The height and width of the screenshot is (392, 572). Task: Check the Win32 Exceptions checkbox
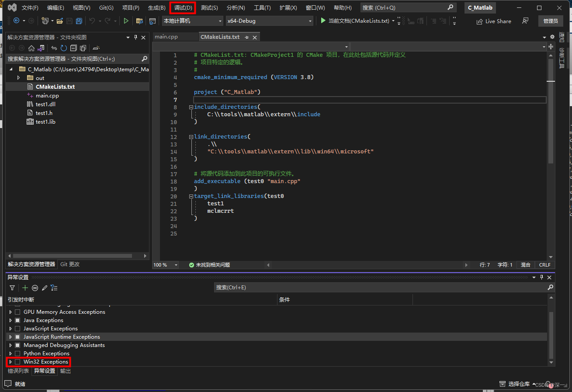point(17,362)
